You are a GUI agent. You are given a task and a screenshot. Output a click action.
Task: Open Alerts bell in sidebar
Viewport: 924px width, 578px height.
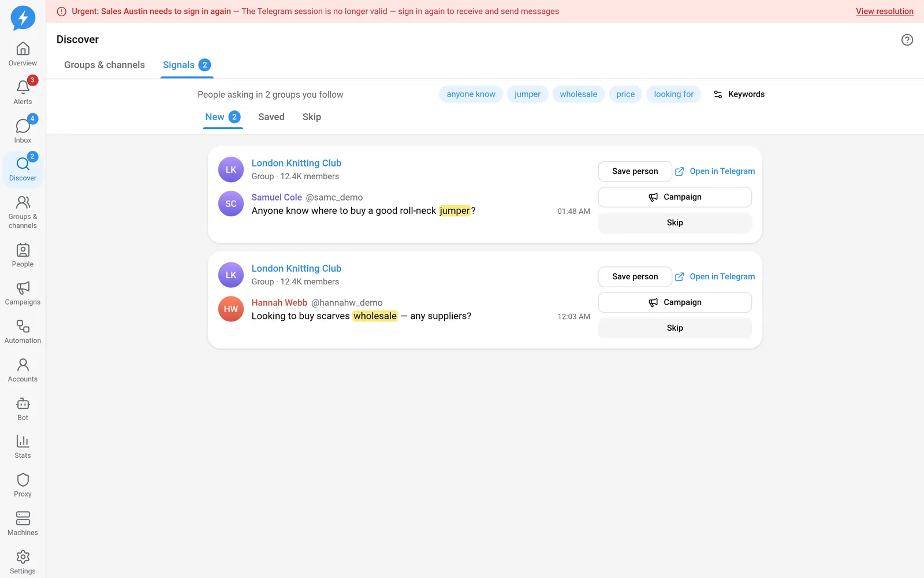coord(23,92)
